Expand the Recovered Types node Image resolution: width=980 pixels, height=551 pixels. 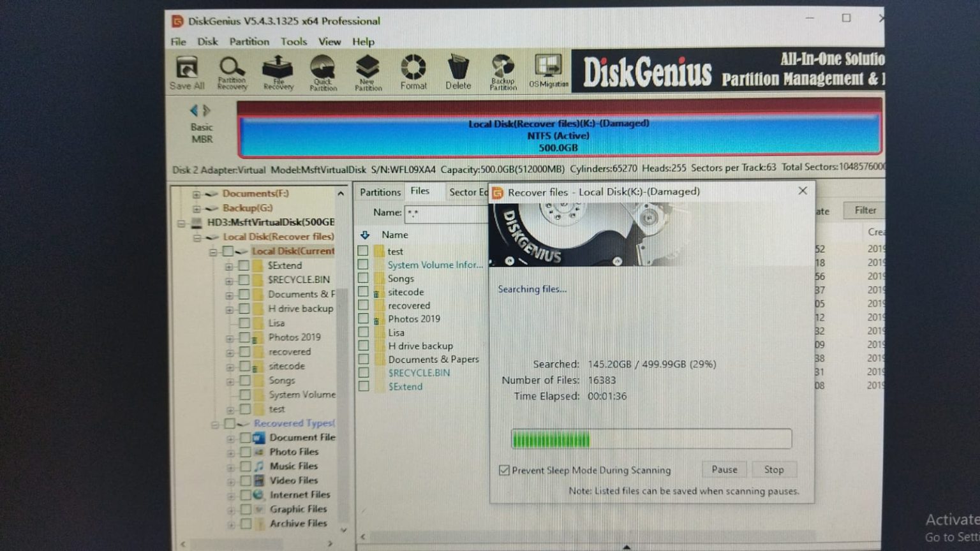(x=214, y=423)
